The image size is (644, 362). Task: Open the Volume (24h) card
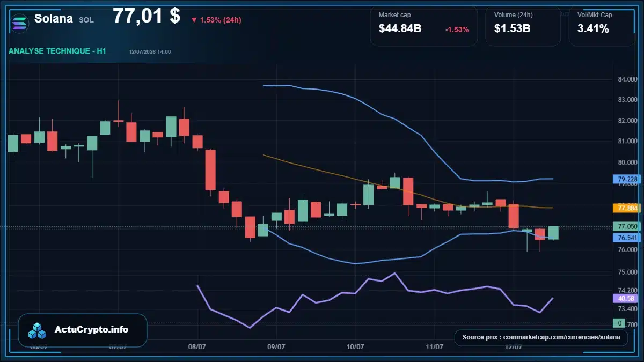click(523, 26)
